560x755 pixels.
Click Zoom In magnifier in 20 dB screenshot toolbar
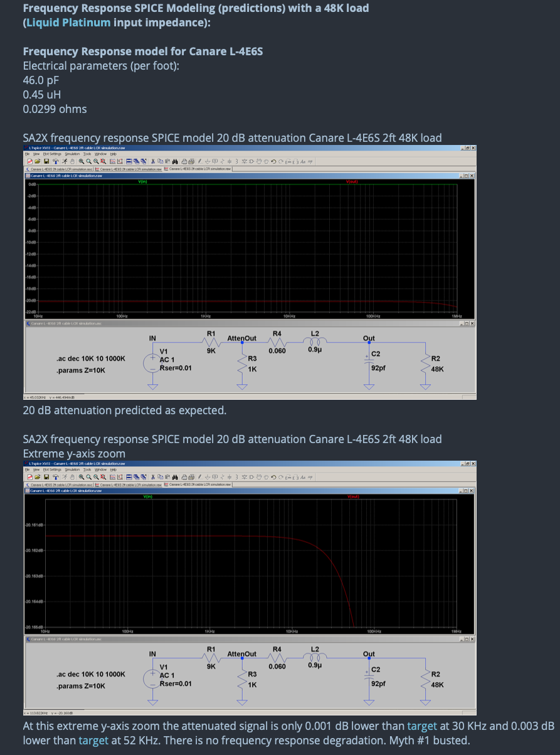click(81, 161)
